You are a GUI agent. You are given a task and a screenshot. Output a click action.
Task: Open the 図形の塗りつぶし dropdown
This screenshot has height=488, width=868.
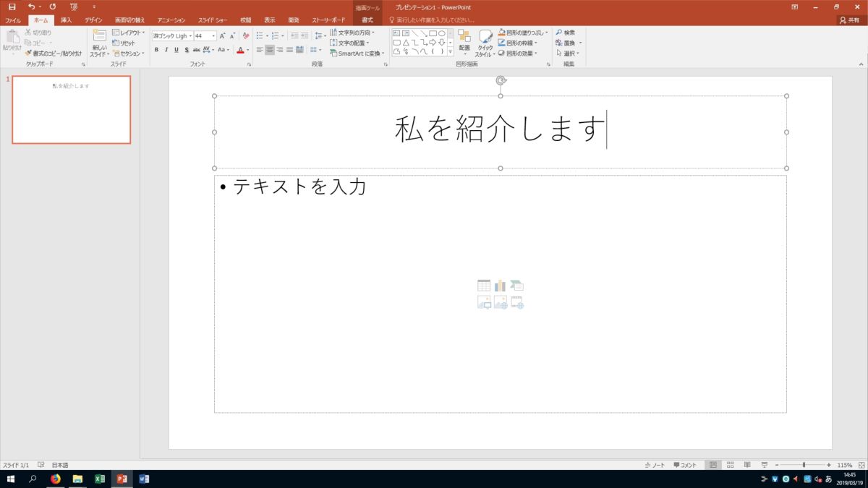(x=523, y=33)
